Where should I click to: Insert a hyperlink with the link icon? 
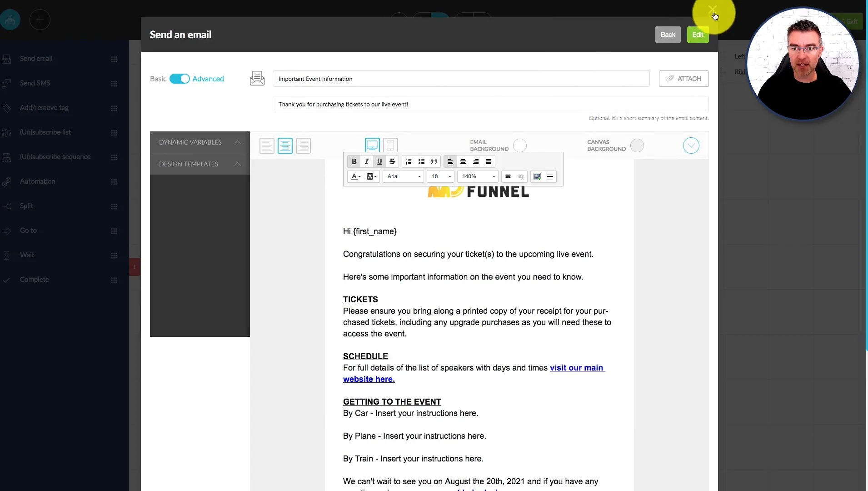(x=508, y=176)
